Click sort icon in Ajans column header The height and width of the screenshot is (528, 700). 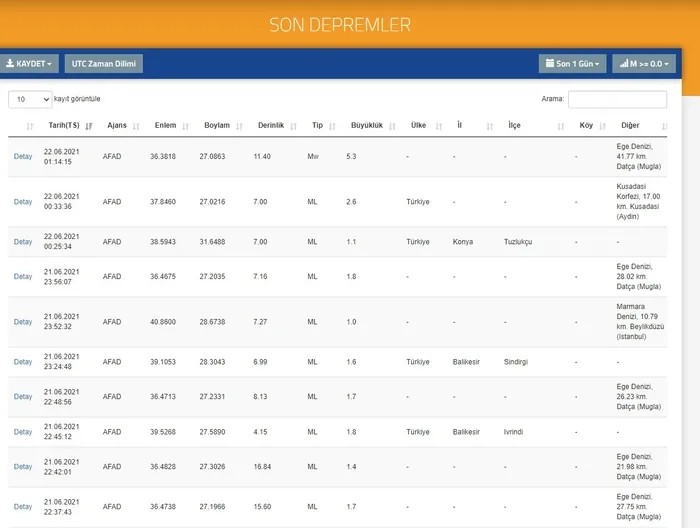[135, 126]
